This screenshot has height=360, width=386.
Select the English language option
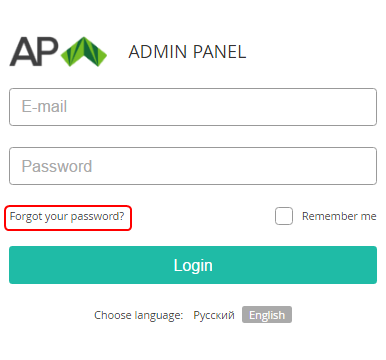[x=267, y=315]
